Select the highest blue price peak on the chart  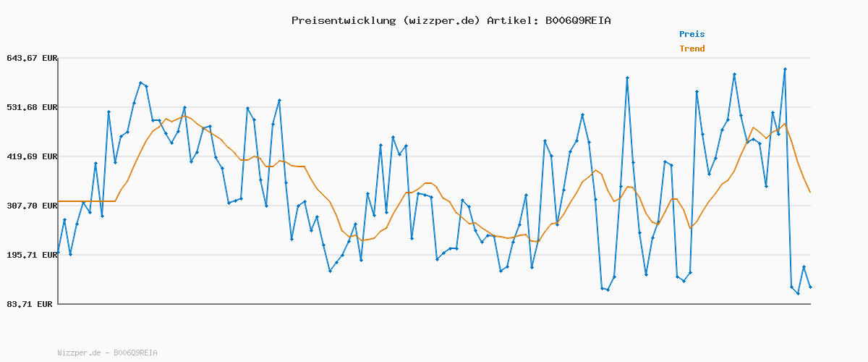(x=785, y=69)
